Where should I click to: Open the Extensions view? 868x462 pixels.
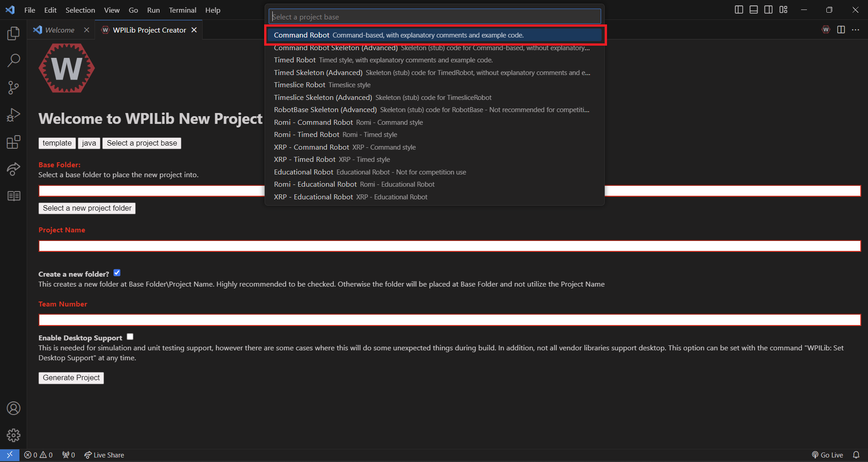point(14,142)
